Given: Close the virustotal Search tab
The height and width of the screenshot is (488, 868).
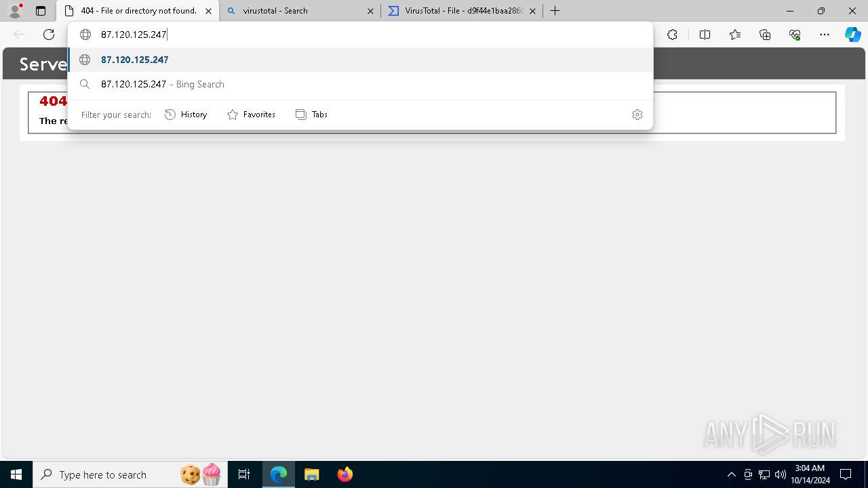Looking at the screenshot, I should click(370, 11).
